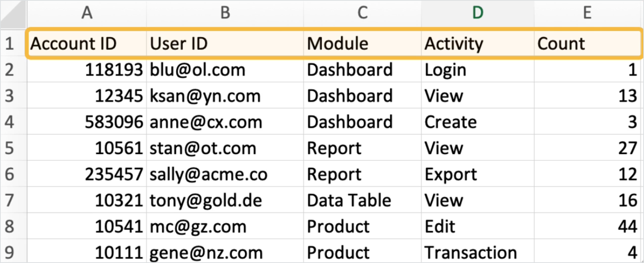
Task: Click the select-all corner triangle
Action: tap(14, 14)
